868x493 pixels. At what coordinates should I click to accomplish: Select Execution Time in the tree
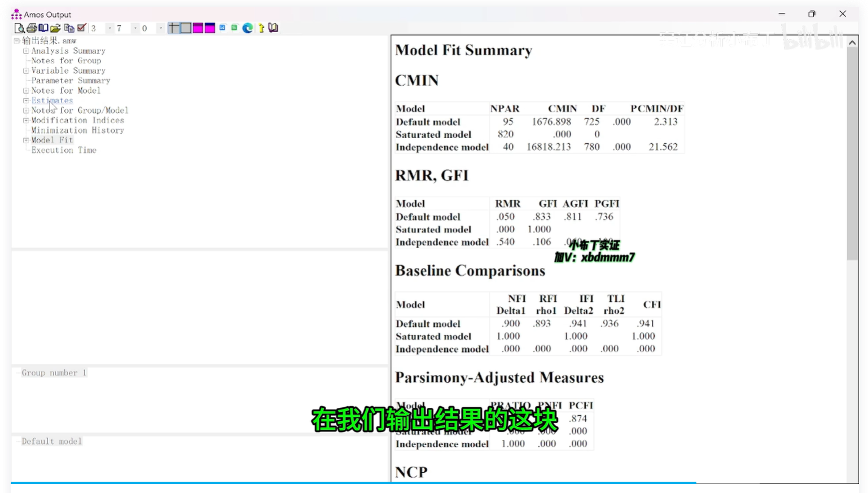click(64, 150)
